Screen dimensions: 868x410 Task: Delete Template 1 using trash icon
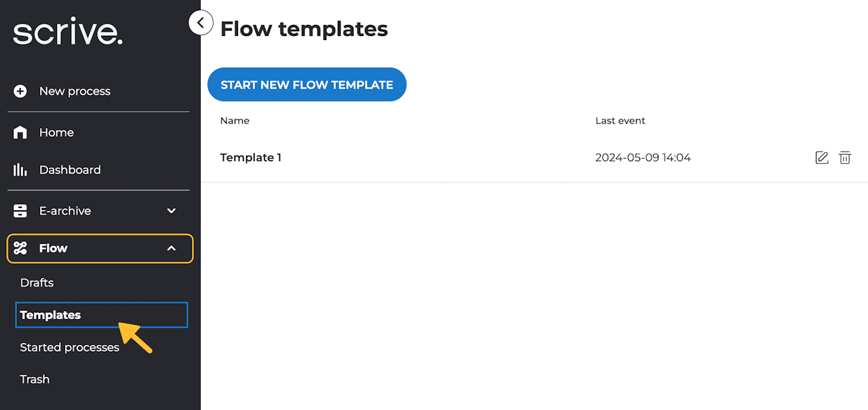pos(845,158)
